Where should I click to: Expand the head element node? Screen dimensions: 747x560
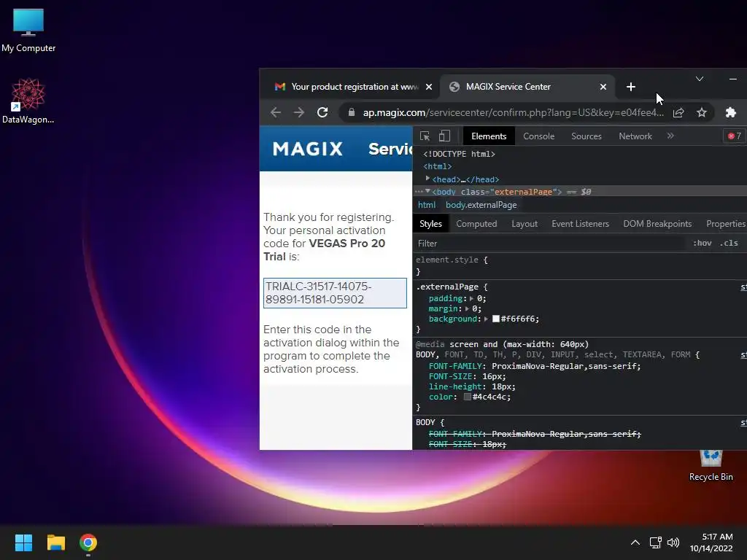click(x=427, y=178)
